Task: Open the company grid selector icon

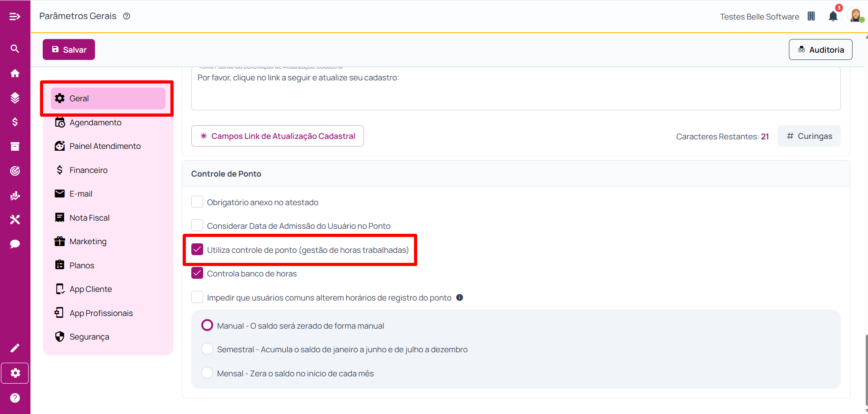Action: point(811,17)
